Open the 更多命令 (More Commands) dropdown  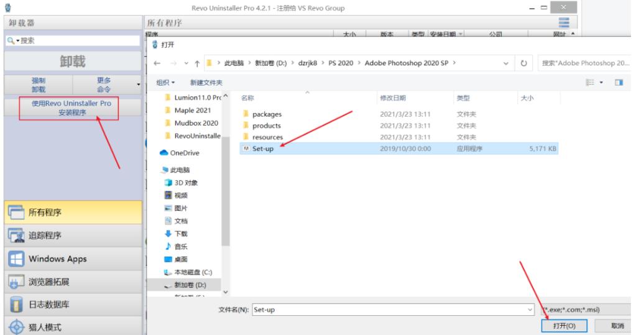coord(107,85)
